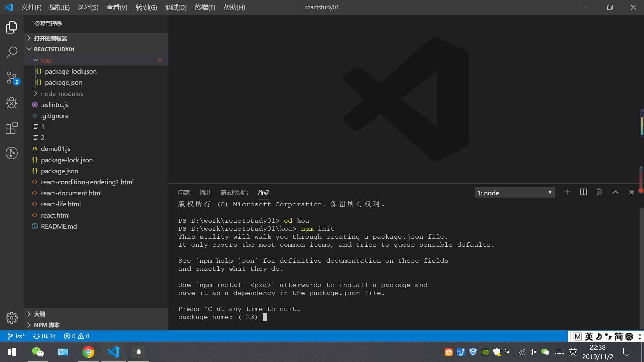Switch the 英 input language indicator
This screenshot has width=644, height=362.
point(573,352)
